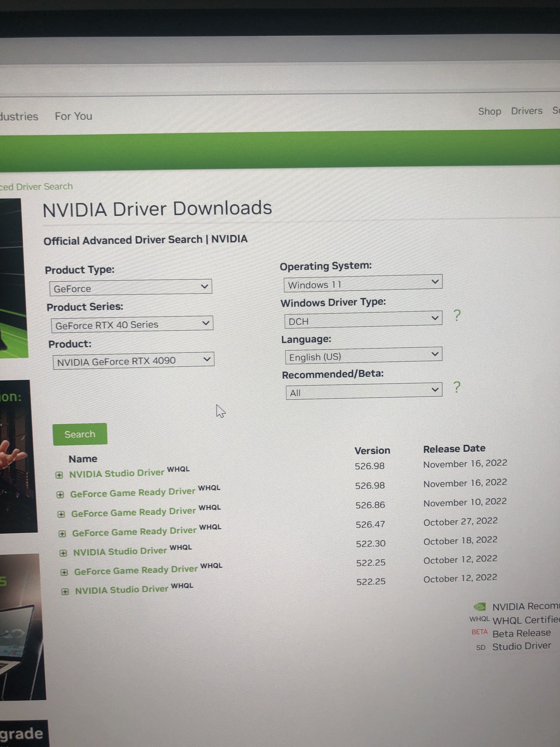Click the help question mark beside Windows Driver Type

[x=457, y=315]
